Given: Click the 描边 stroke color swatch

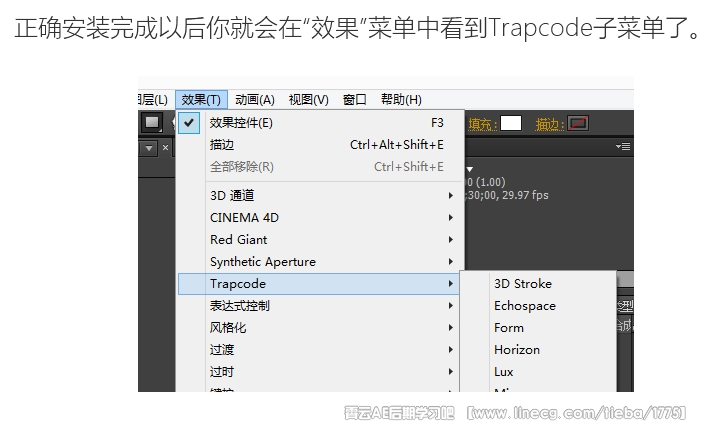Looking at the screenshot, I should (578, 124).
